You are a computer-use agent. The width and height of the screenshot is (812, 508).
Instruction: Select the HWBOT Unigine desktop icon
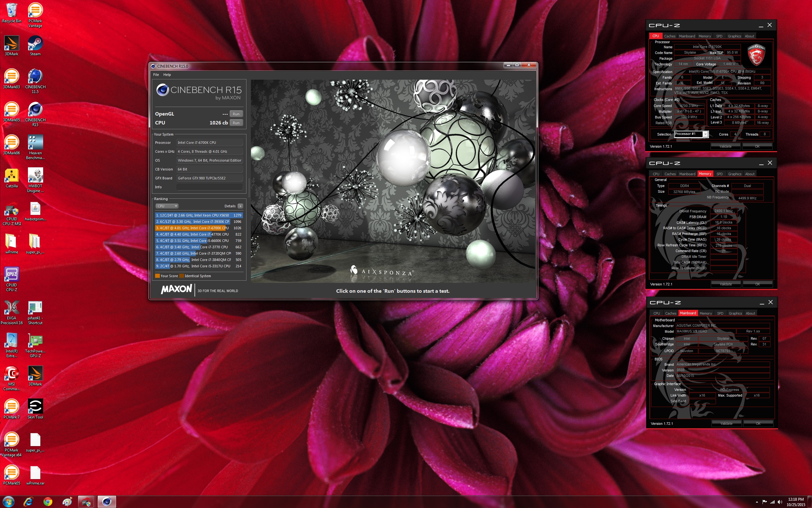click(x=35, y=180)
